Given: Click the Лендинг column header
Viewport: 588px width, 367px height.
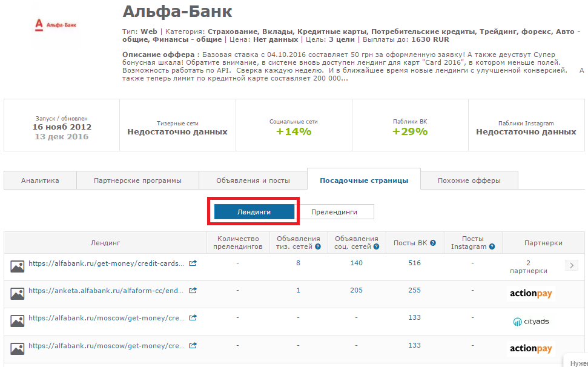Looking at the screenshot, I should pos(105,243).
